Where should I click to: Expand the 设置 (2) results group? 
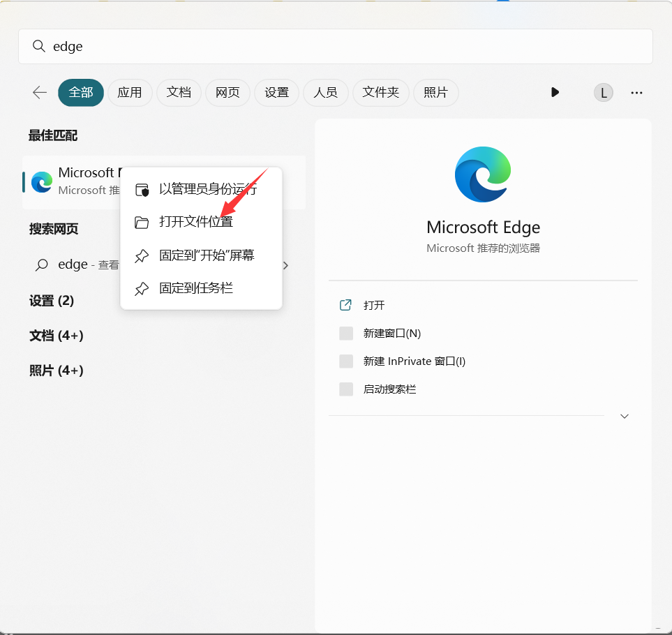pos(52,301)
